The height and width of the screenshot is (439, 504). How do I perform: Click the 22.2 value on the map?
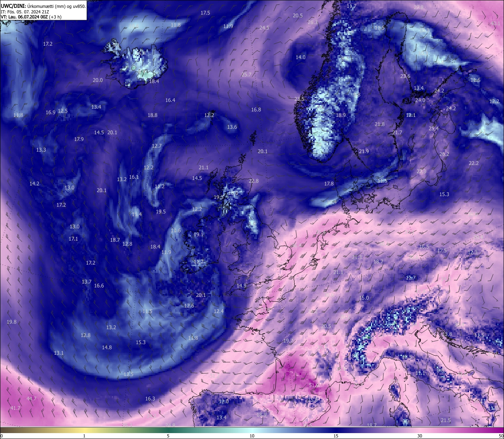coord(474,163)
